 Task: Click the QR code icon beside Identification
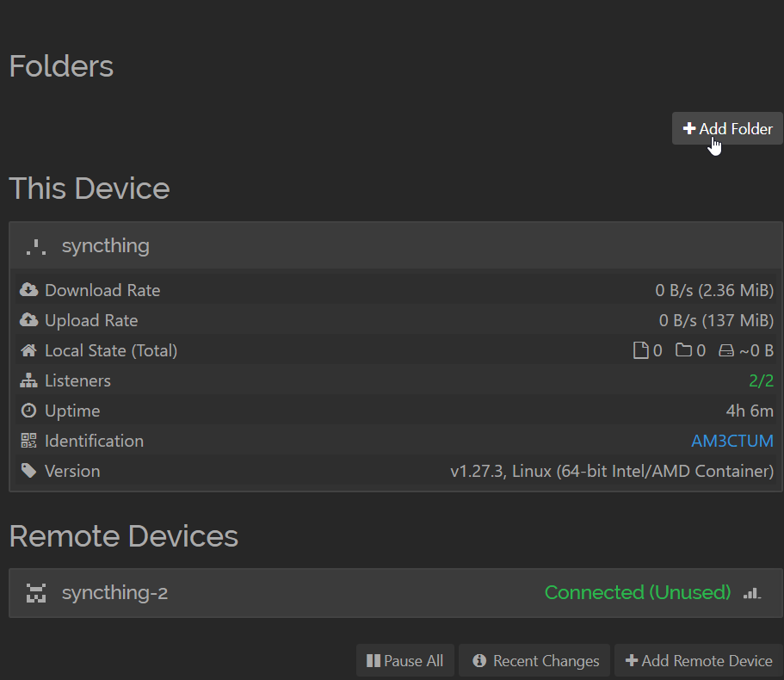point(28,441)
